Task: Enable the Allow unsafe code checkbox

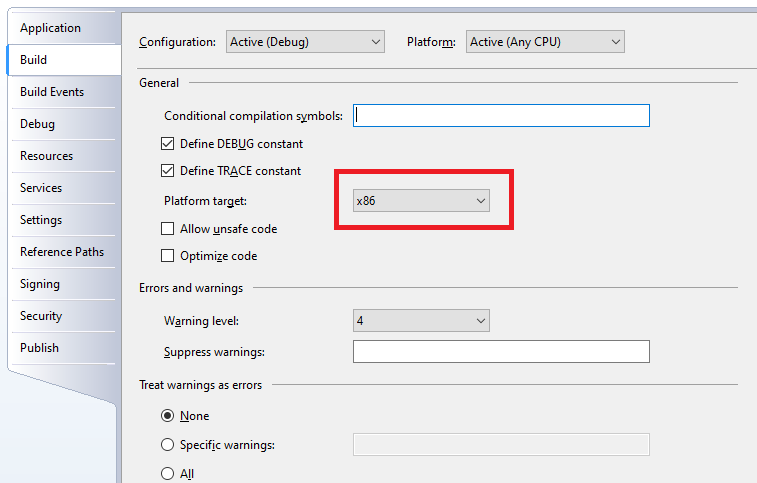Action: [x=168, y=229]
